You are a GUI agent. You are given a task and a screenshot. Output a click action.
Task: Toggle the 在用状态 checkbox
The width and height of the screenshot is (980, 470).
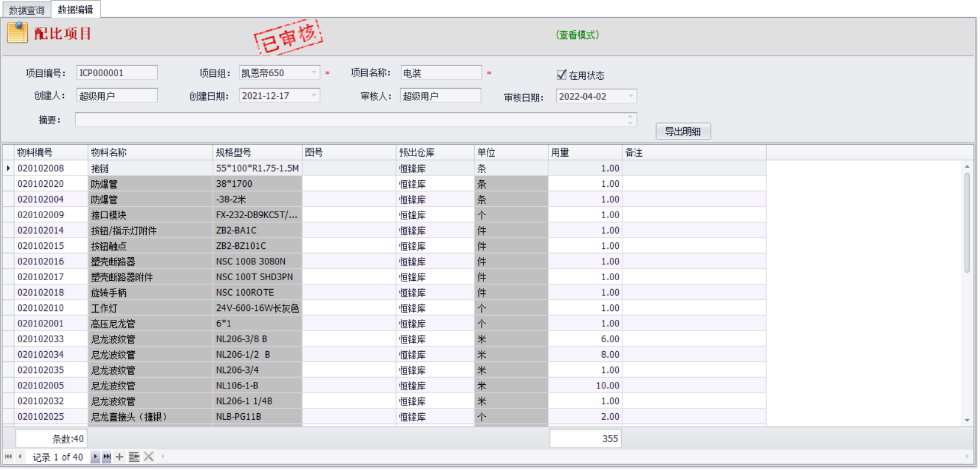pyautogui.click(x=562, y=74)
